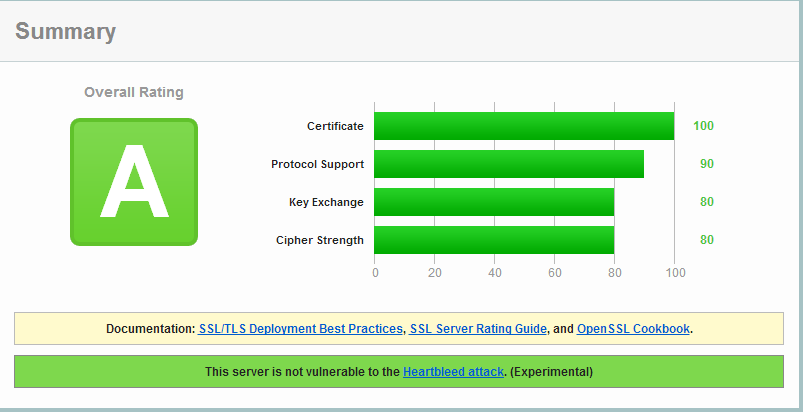805x414 pixels.
Task: Click the 60 tick on chart axis
Action: tap(554, 271)
